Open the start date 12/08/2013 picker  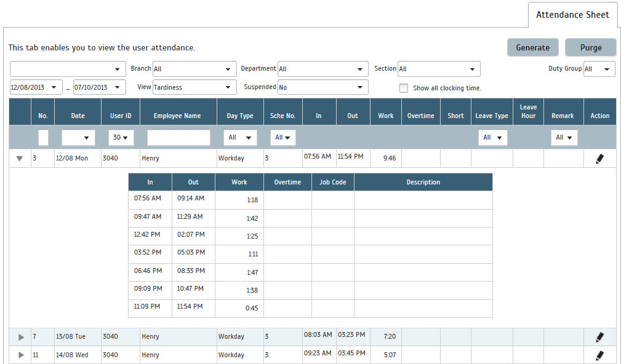pos(36,87)
